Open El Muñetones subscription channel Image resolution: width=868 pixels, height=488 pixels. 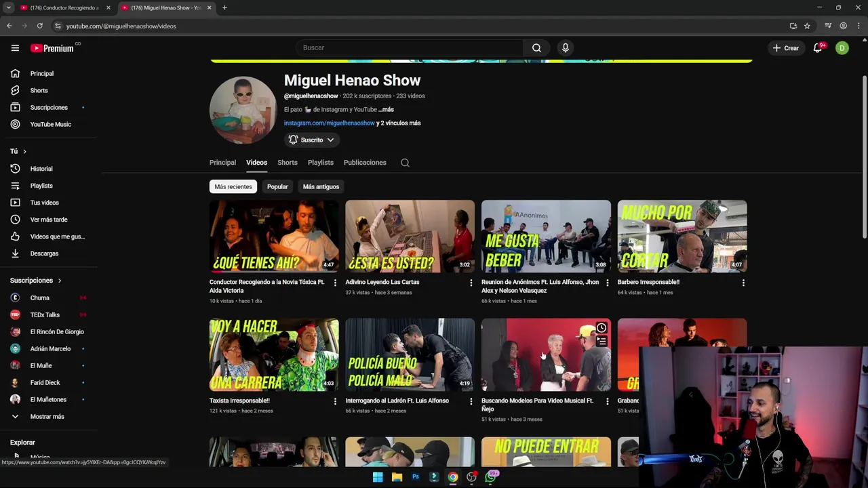49,400
